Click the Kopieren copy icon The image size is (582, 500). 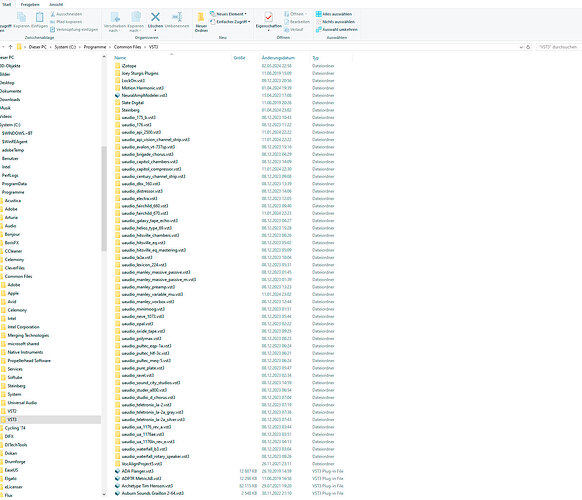click(22, 17)
